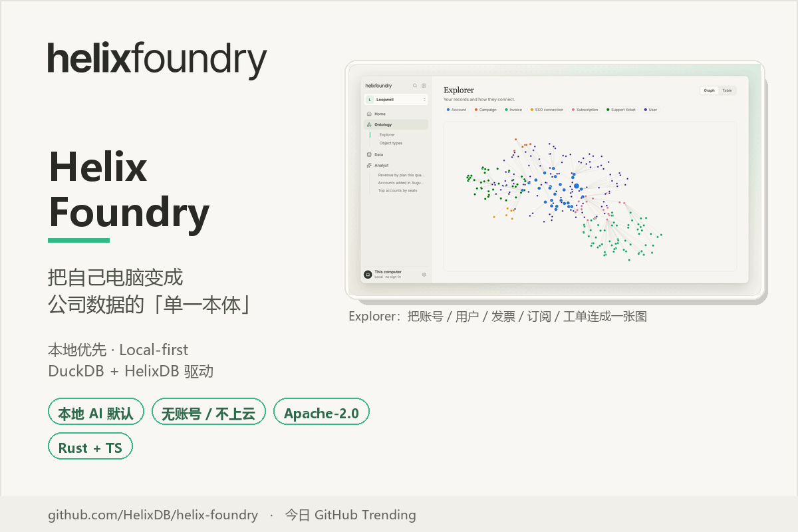This screenshot has width=798, height=532.
Task: Open the Explorer sub-item
Action: 387,135
